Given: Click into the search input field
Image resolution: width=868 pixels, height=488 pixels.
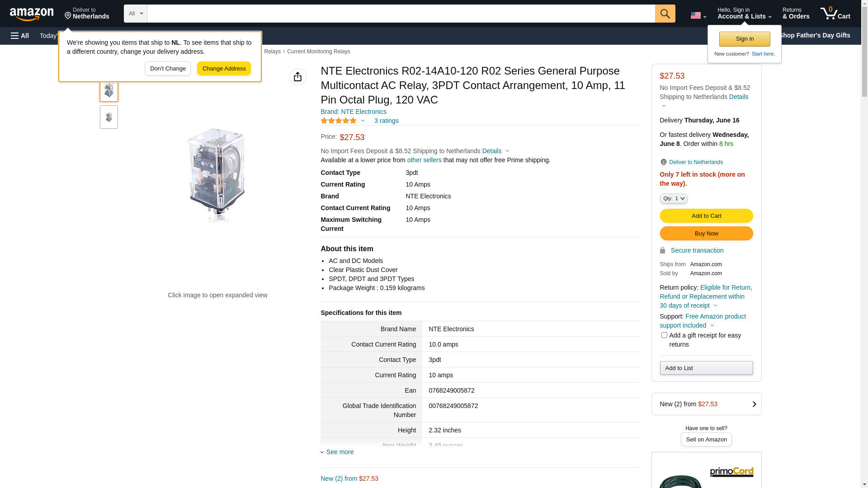Looking at the screenshot, I should (x=401, y=14).
